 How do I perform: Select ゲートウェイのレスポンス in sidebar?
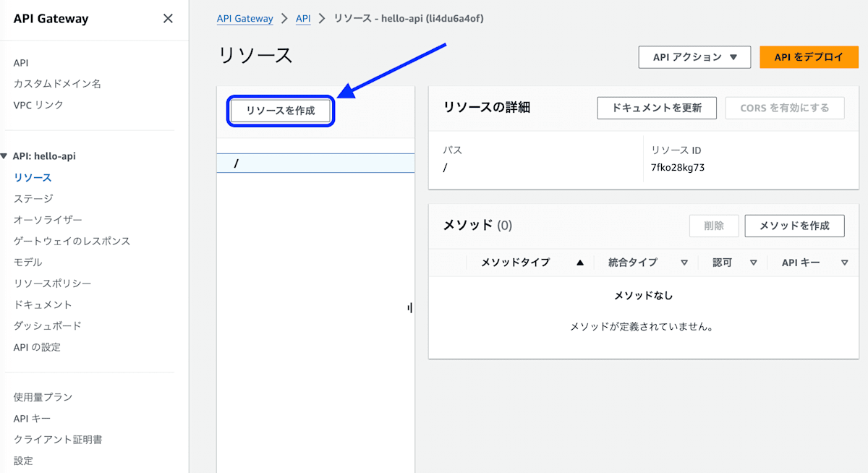(72, 241)
